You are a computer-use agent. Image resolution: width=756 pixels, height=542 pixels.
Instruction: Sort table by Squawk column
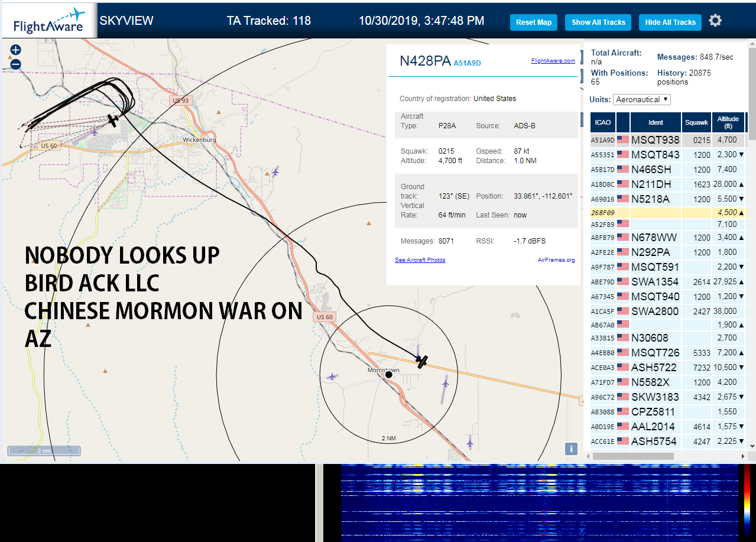pyautogui.click(x=696, y=122)
